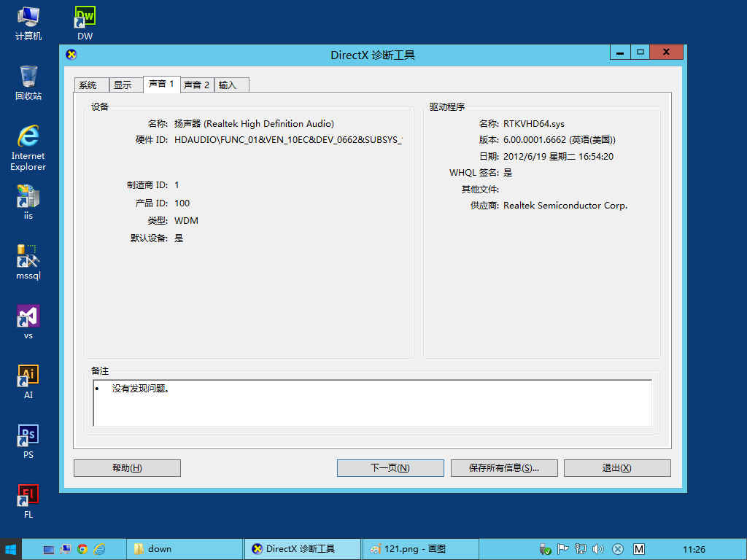Click 保存所有信息(S)... button
The height and width of the screenshot is (560, 747).
tap(504, 468)
